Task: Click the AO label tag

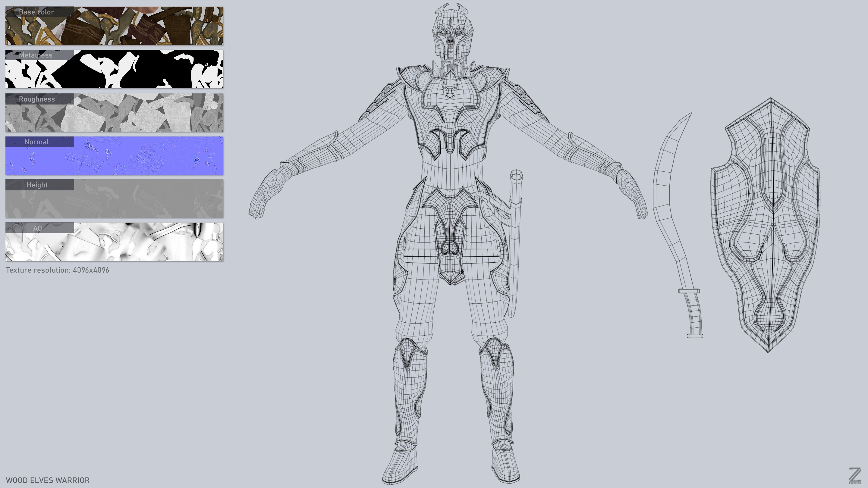Action: point(37,228)
